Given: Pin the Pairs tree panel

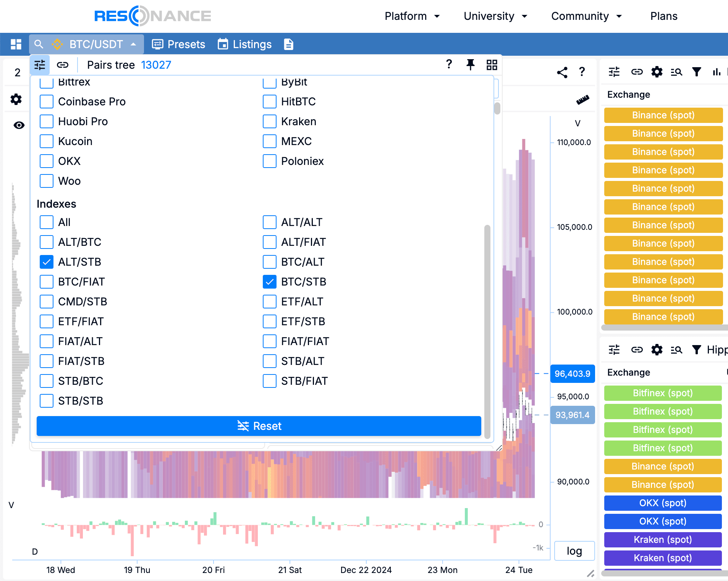Looking at the screenshot, I should pyautogui.click(x=471, y=65).
